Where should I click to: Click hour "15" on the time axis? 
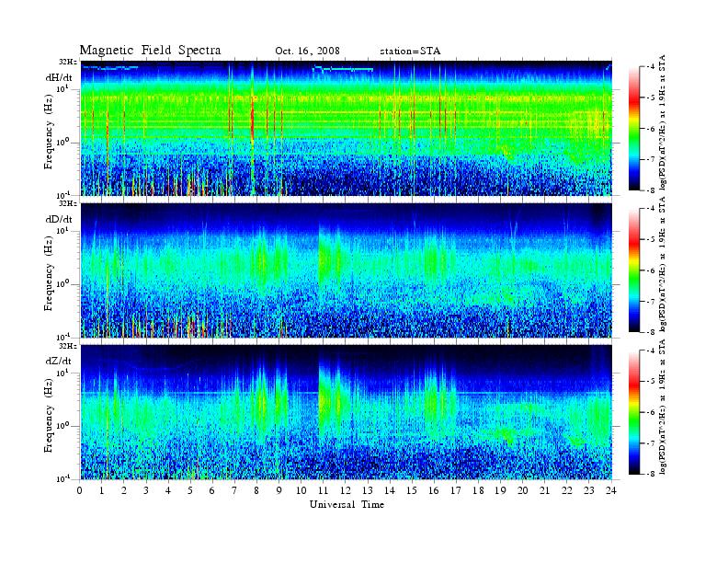(x=412, y=490)
